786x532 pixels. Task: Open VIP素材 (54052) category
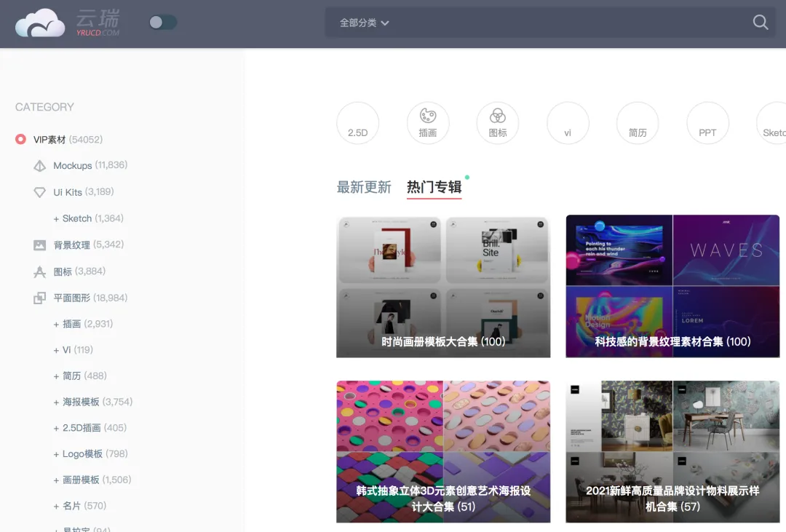point(68,140)
